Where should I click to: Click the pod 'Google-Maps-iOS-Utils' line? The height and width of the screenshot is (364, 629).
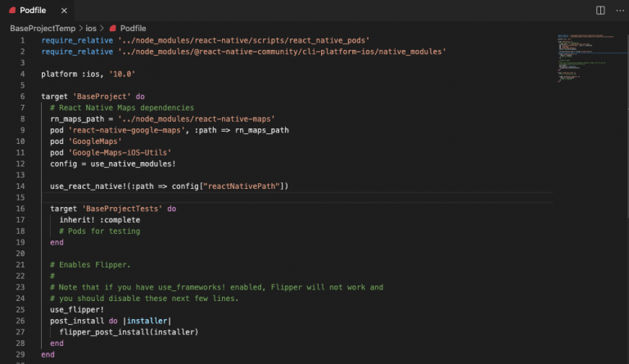pos(111,153)
